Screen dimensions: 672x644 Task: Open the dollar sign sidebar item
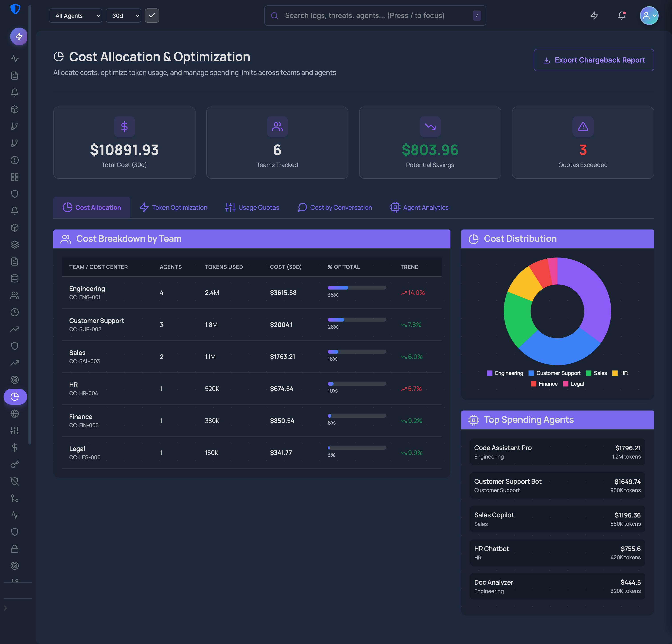click(x=15, y=447)
